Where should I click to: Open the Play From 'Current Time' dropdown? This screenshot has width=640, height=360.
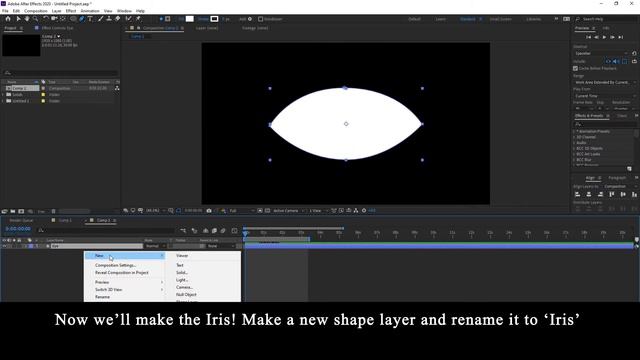click(605, 96)
